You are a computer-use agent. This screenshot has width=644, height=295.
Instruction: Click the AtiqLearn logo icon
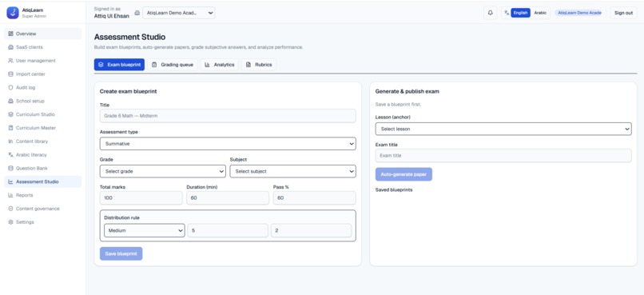tap(13, 13)
